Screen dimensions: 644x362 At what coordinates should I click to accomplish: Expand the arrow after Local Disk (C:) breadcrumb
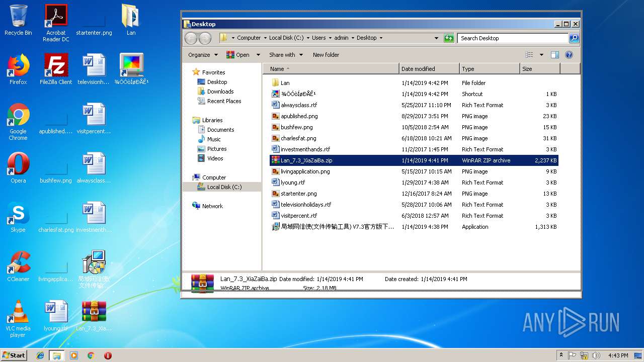tap(307, 38)
